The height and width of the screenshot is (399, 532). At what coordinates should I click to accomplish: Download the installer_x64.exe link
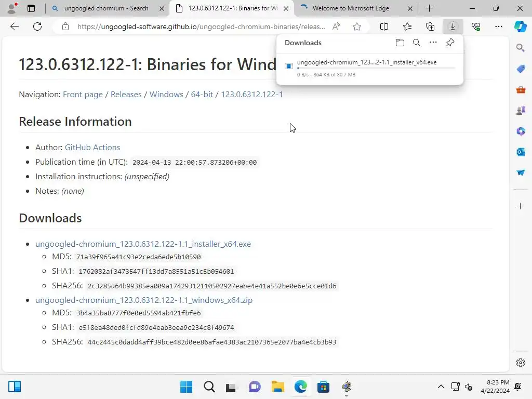tap(143, 244)
